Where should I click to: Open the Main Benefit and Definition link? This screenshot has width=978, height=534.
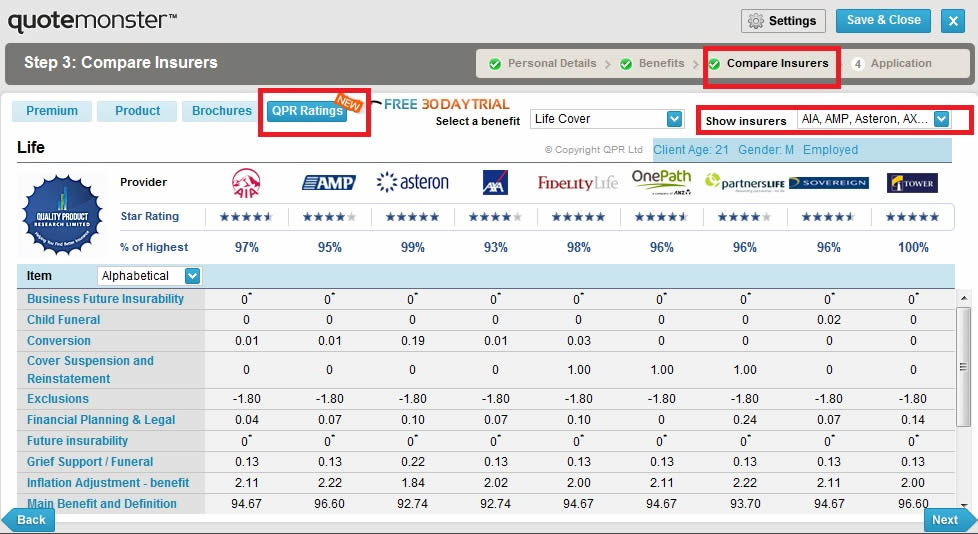[102, 504]
